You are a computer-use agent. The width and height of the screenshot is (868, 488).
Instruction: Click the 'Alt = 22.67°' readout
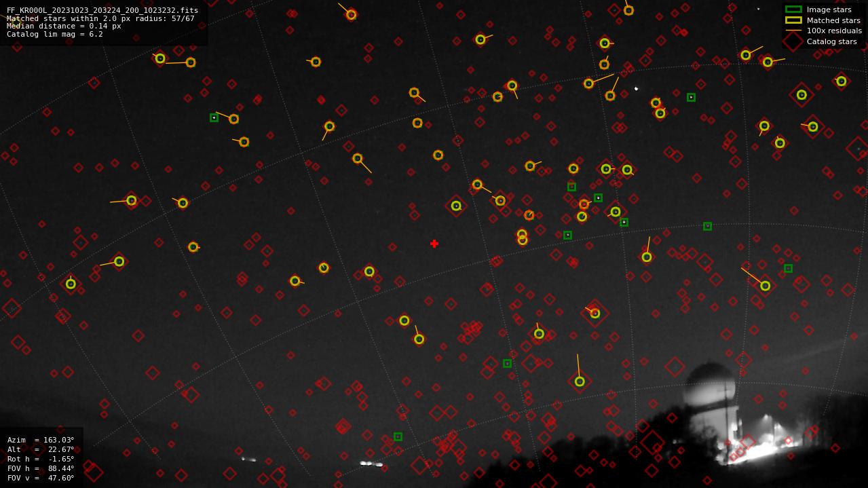pos(41,449)
